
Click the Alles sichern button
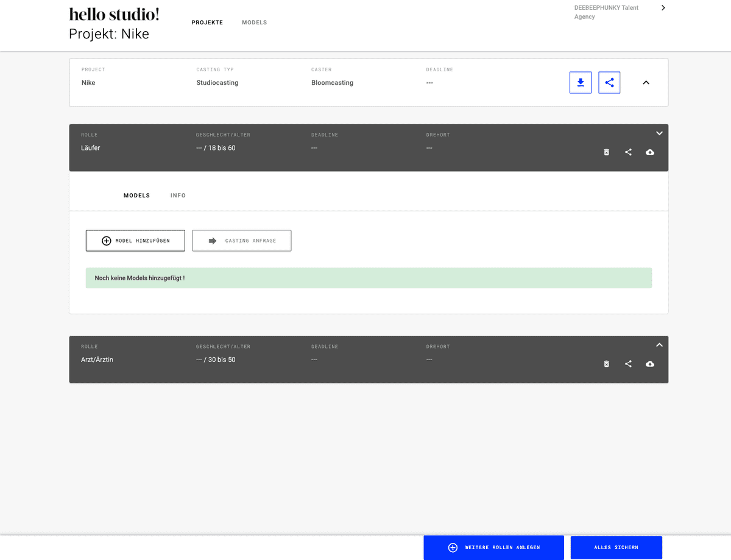coord(616,547)
